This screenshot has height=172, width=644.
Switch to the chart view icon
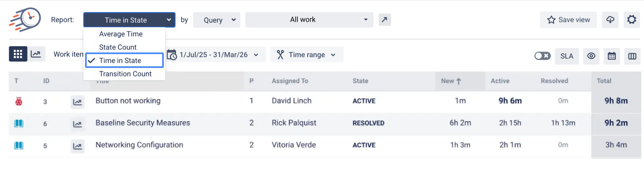[x=36, y=54]
